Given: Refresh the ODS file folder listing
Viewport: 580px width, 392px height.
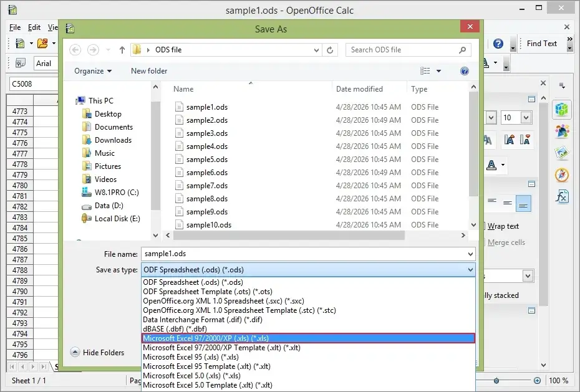Looking at the screenshot, I should pyautogui.click(x=330, y=50).
